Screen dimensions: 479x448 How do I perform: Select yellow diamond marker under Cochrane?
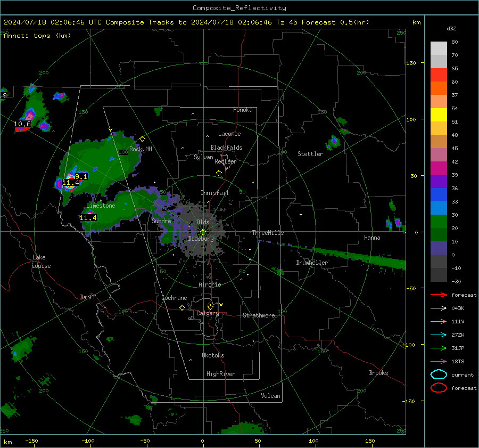(182, 308)
